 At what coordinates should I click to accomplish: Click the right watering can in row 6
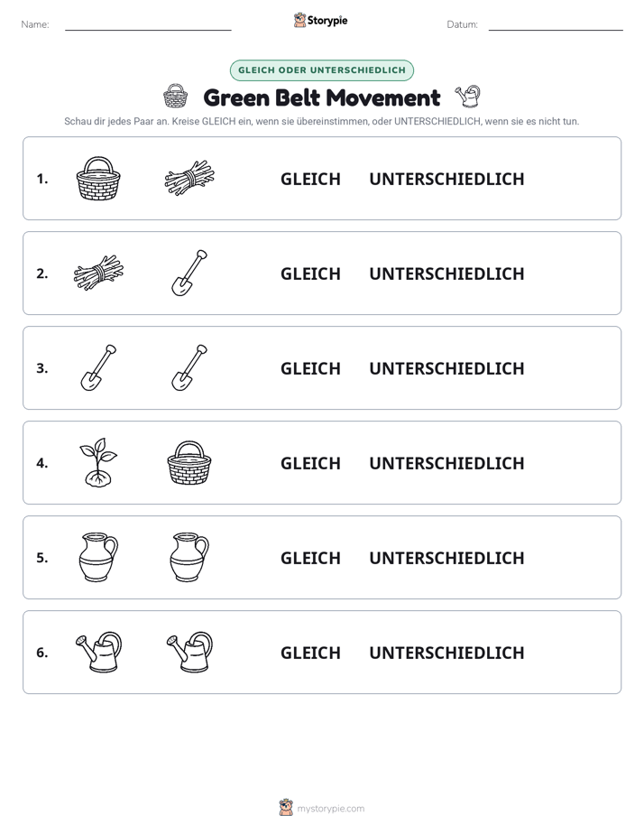pos(189,652)
